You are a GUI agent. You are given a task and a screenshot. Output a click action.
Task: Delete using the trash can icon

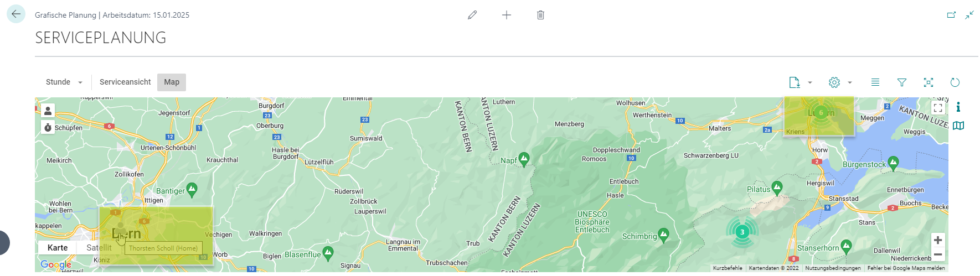pos(541,15)
